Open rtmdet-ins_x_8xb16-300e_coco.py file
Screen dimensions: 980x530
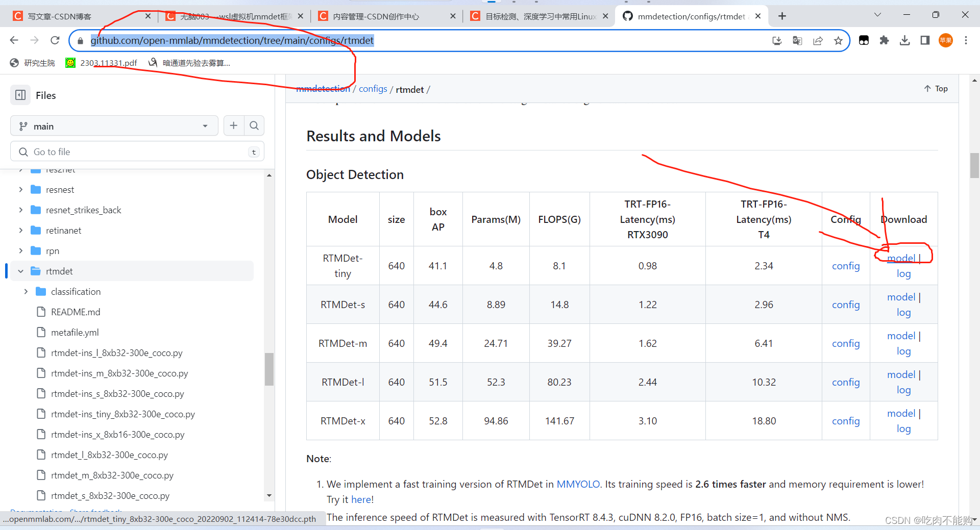click(117, 434)
